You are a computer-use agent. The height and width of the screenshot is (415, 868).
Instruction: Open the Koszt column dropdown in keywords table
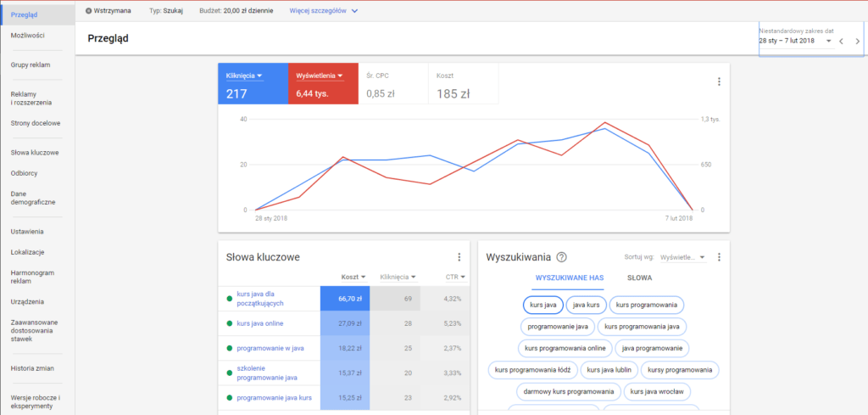click(353, 277)
